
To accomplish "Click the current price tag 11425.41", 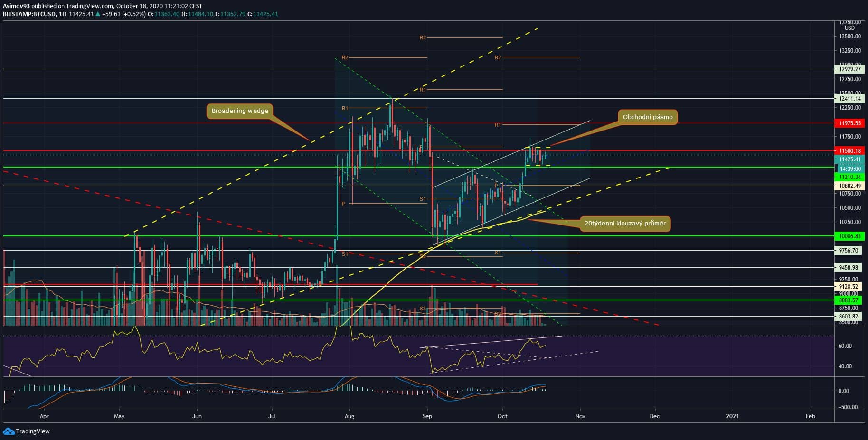I will (x=849, y=159).
